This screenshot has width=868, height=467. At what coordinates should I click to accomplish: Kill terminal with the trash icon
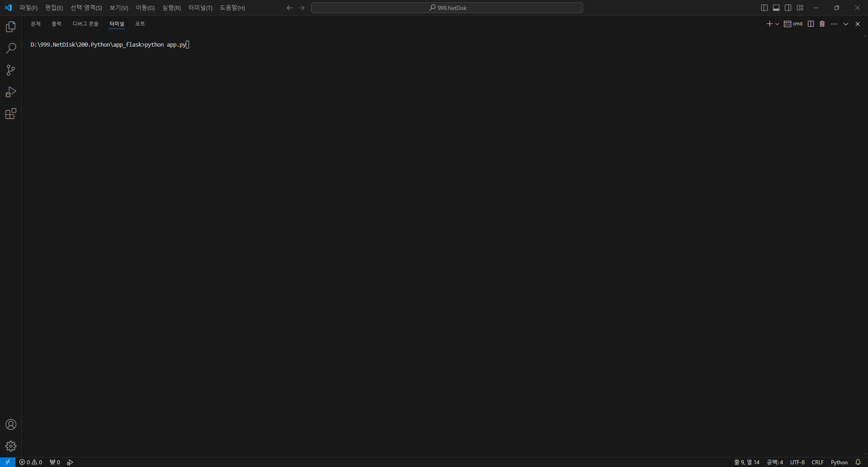coord(822,24)
